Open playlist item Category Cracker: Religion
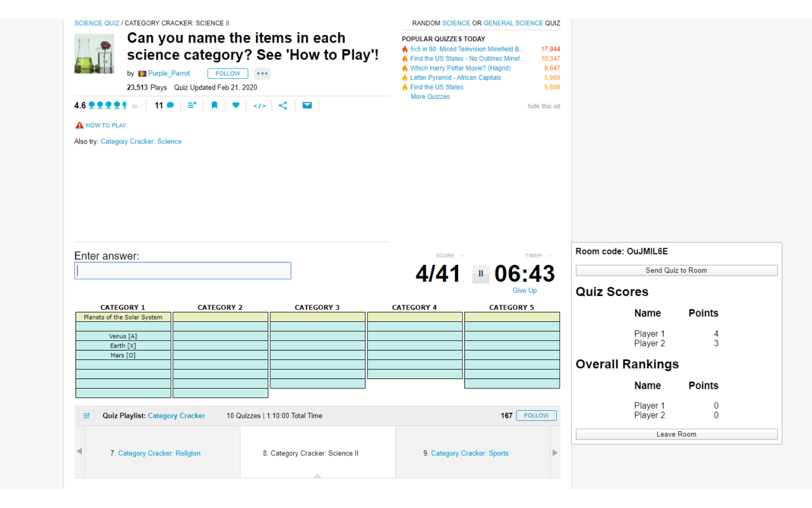Screen dimensions: 812x508 tap(159, 453)
